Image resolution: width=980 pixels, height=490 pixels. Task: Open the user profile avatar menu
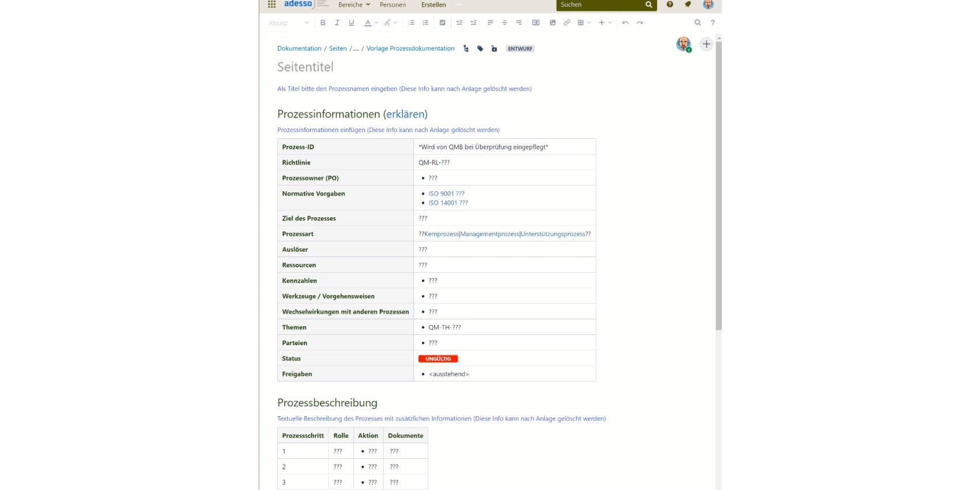pos(708,4)
